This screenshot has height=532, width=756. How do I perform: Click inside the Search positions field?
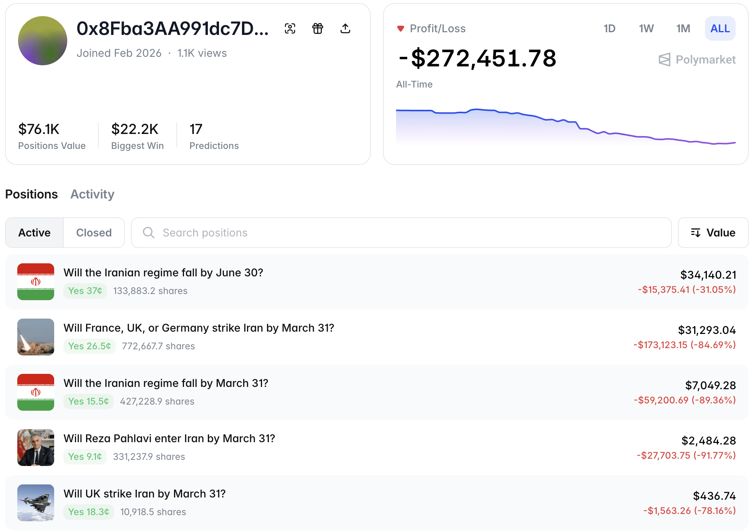click(x=346, y=233)
